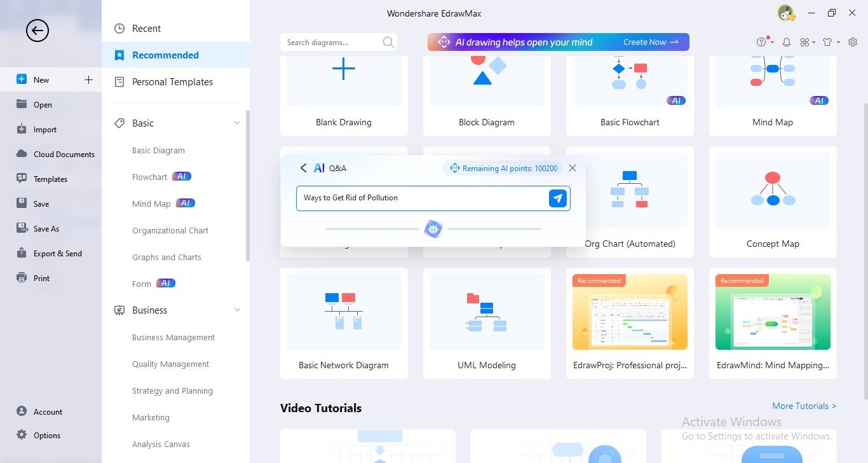868x463 pixels.
Task: Open Basic Network Diagram template
Action: click(344, 323)
